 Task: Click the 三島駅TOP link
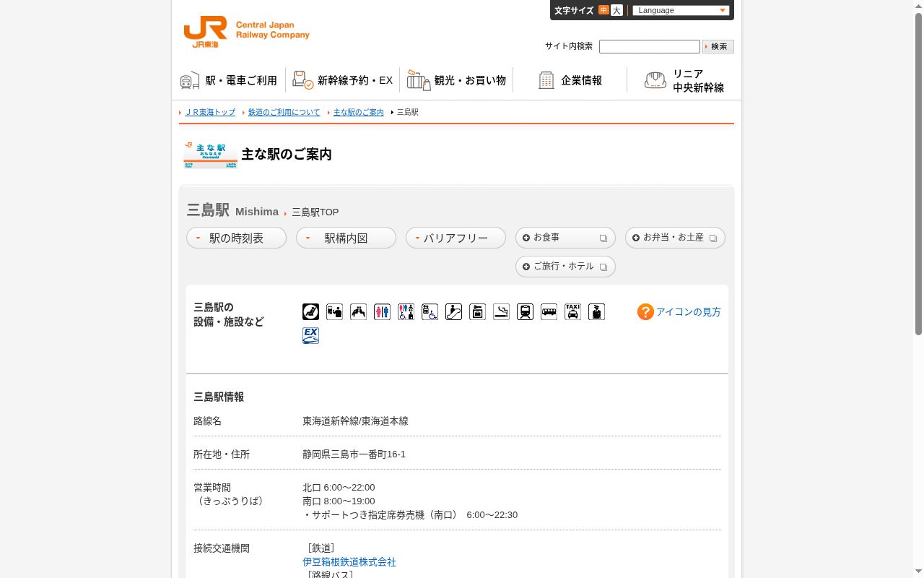tap(315, 212)
